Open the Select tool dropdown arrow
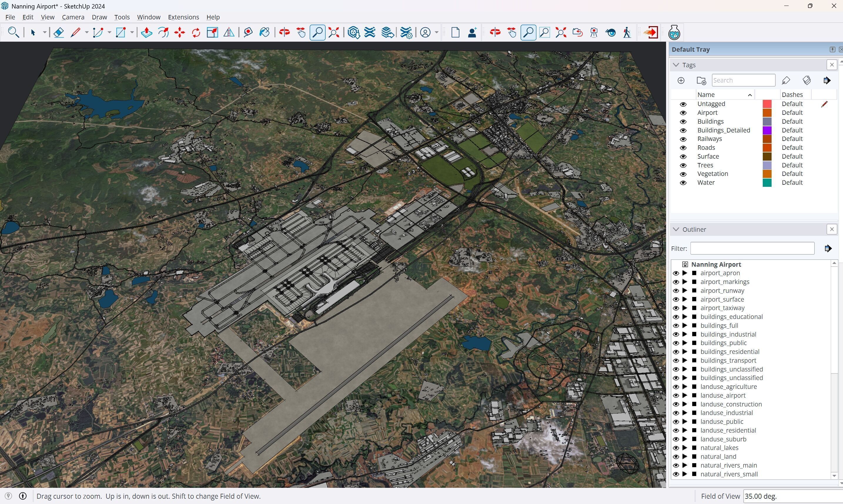The height and width of the screenshot is (504, 843). point(44,33)
